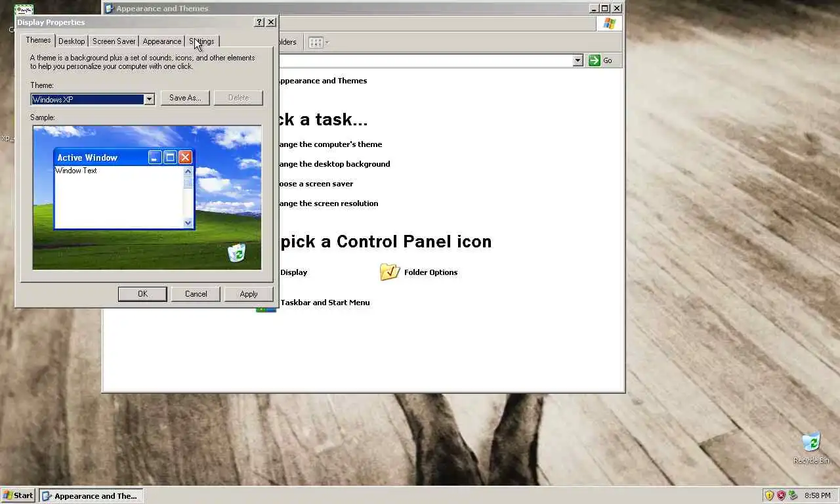Click the red shield security alert tray icon
Image resolution: width=840 pixels, height=504 pixels.
click(781, 495)
